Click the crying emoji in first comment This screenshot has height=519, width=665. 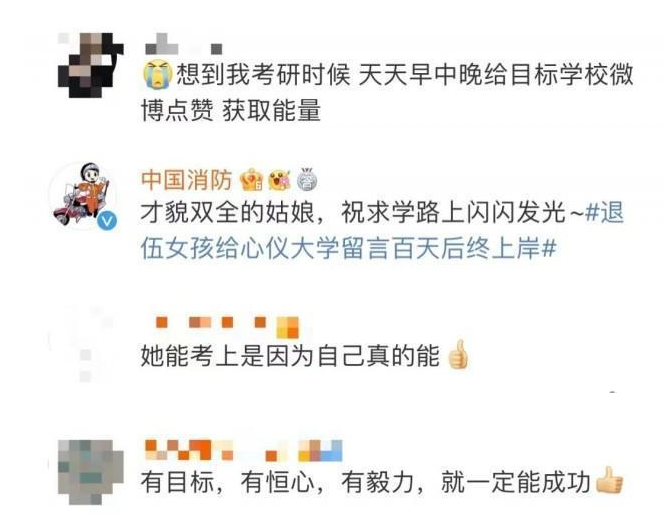pos(158,75)
